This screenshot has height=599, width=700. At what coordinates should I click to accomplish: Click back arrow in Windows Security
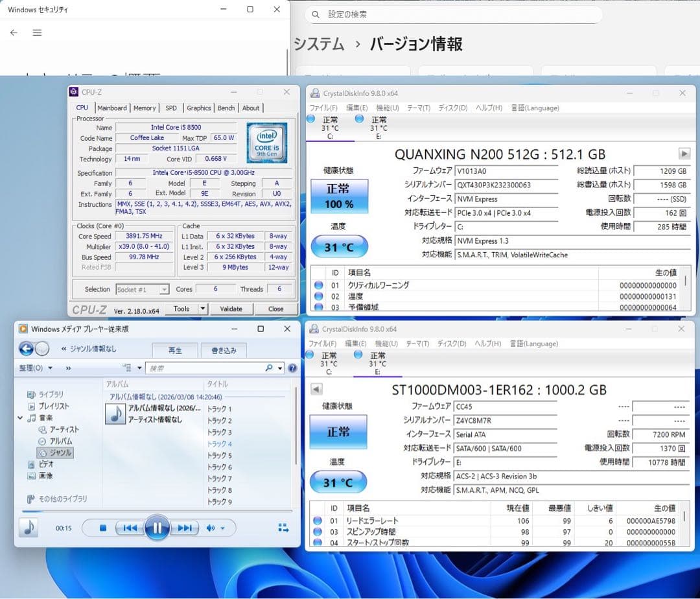coord(14,32)
